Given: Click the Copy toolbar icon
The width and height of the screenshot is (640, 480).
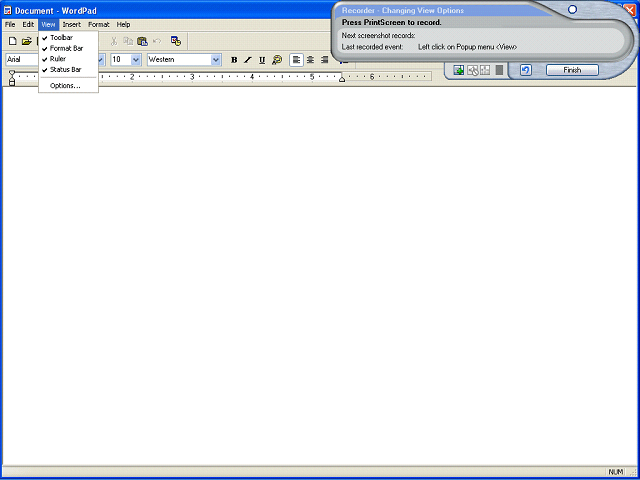Looking at the screenshot, I should (x=128, y=41).
